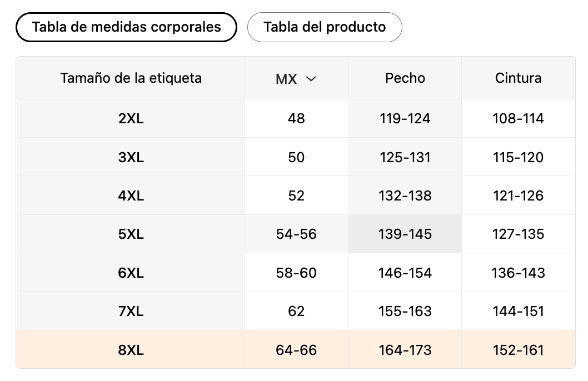Image resolution: width=588 pixels, height=381 pixels.
Task: Select the 6XL size row label
Action: (x=131, y=273)
